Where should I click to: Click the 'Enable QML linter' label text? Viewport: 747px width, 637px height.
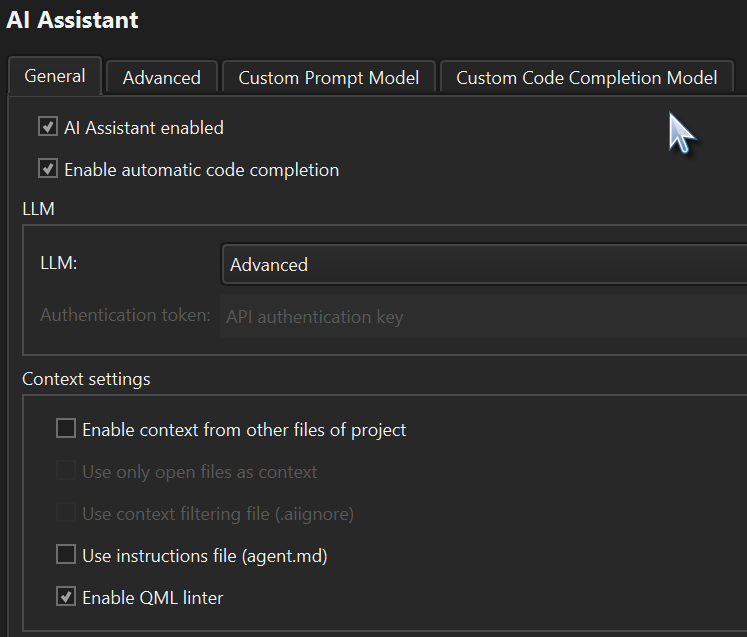[x=153, y=598]
